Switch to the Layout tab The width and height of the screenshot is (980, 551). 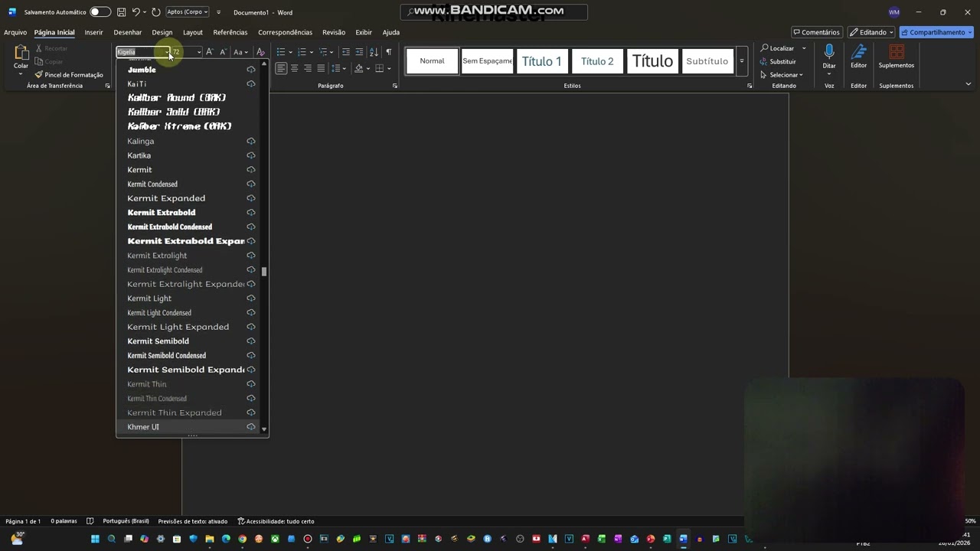click(193, 32)
